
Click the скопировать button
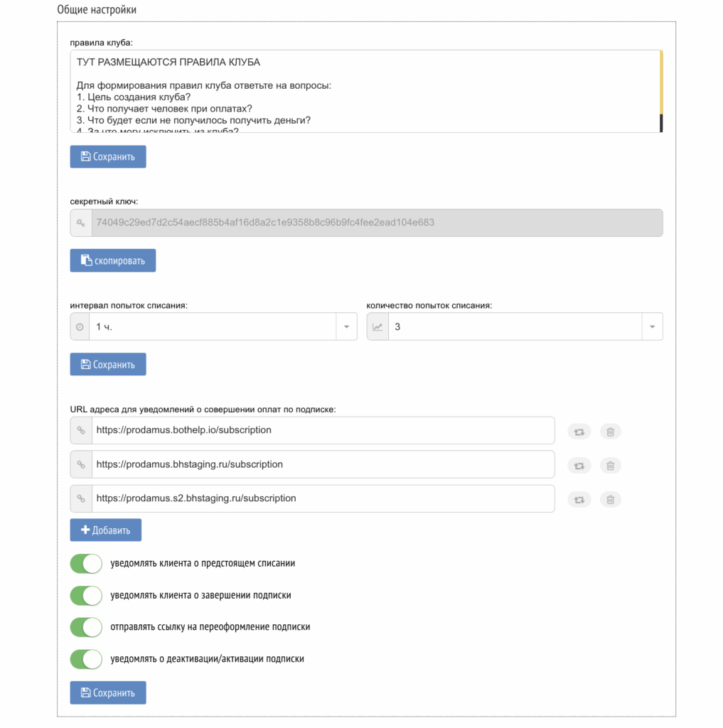pyautogui.click(x=112, y=261)
